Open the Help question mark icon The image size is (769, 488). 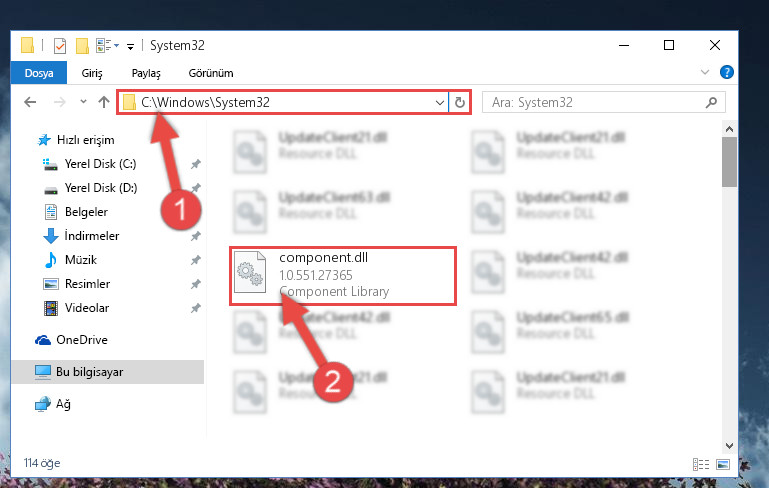coord(726,73)
